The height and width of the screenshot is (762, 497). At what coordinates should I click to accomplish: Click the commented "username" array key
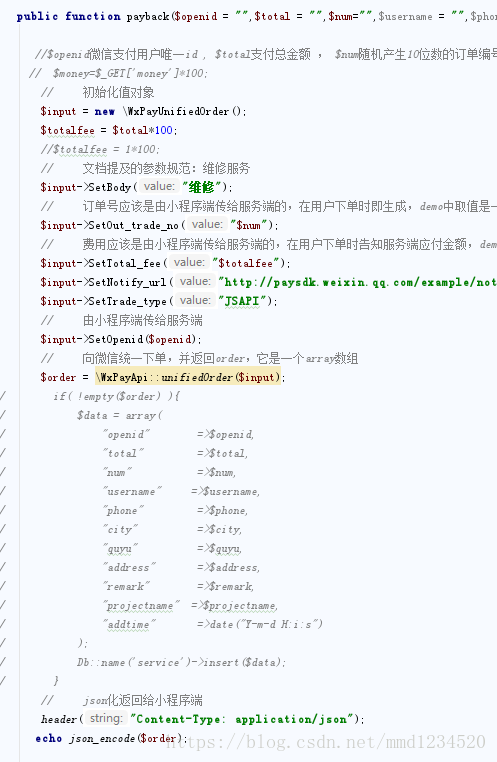(132, 491)
